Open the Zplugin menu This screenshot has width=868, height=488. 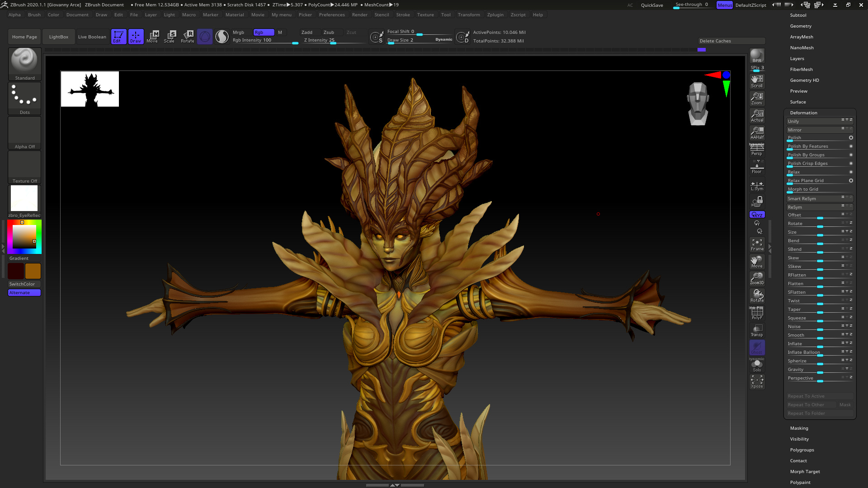495,14
